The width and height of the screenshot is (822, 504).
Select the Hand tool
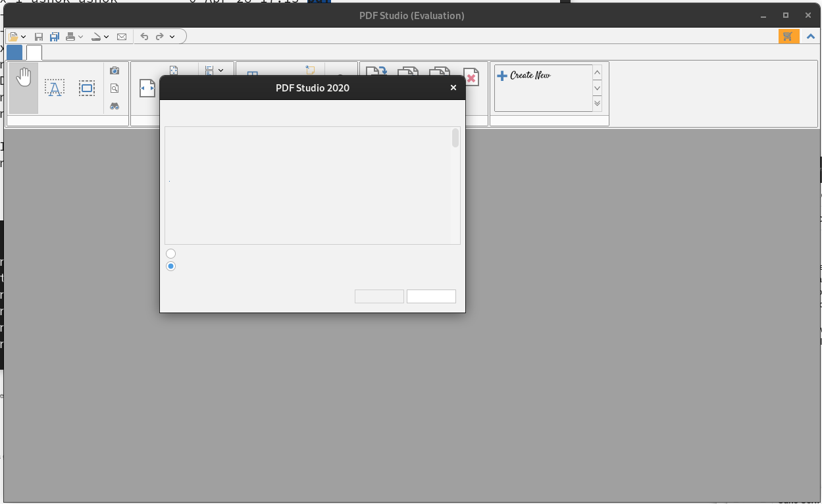click(x=24, y=88)
